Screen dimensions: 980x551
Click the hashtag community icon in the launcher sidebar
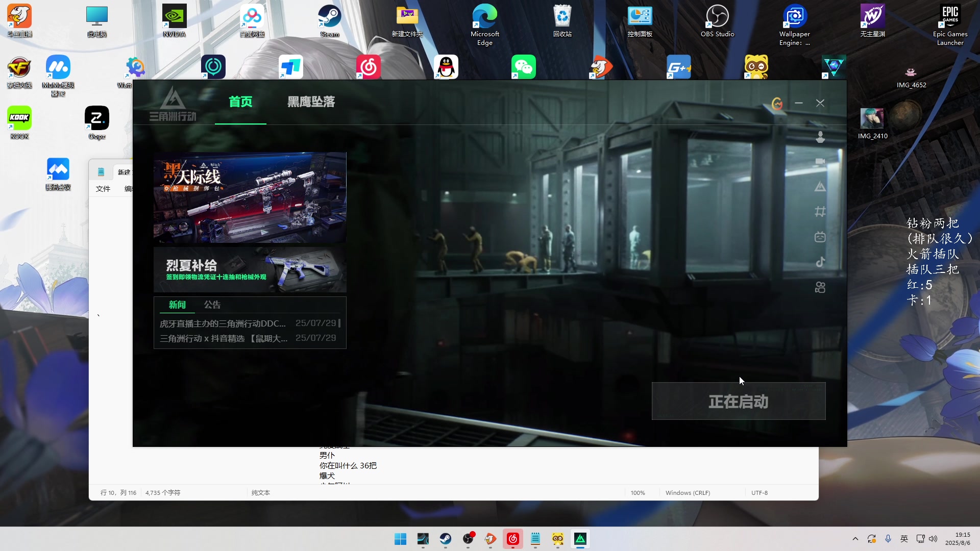(x=820, y=211)
